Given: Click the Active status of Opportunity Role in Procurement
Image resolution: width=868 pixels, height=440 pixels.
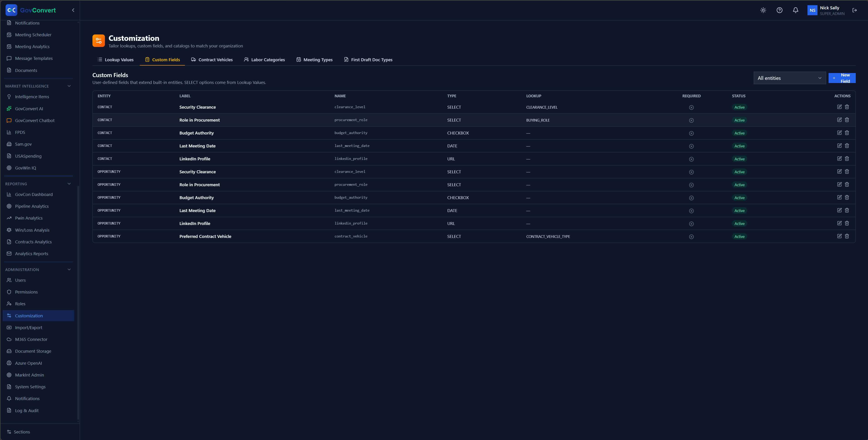Looking at the screenshot, I should pyautogui.click(x=739, y=185).
